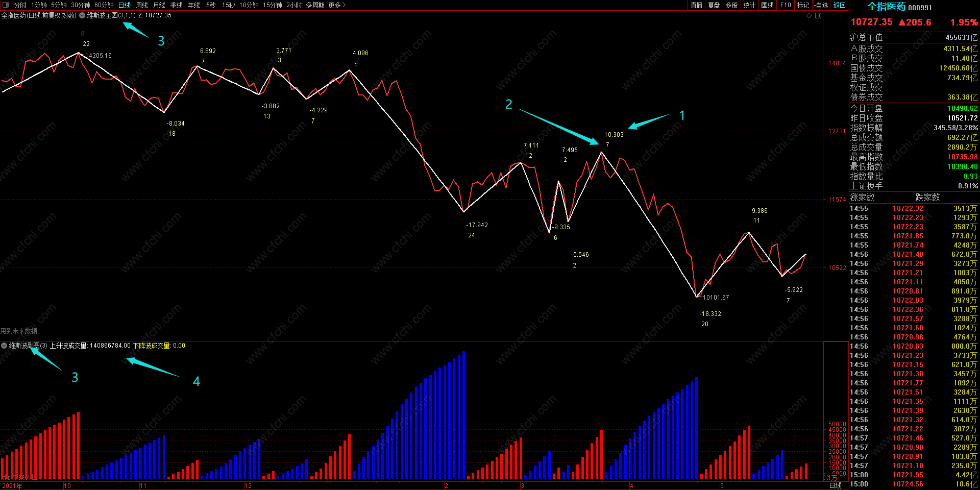Image resolution: width=980 pixels, height=490 pixels.
Task: Expand the 更多 period options
Action: point(337,5)
